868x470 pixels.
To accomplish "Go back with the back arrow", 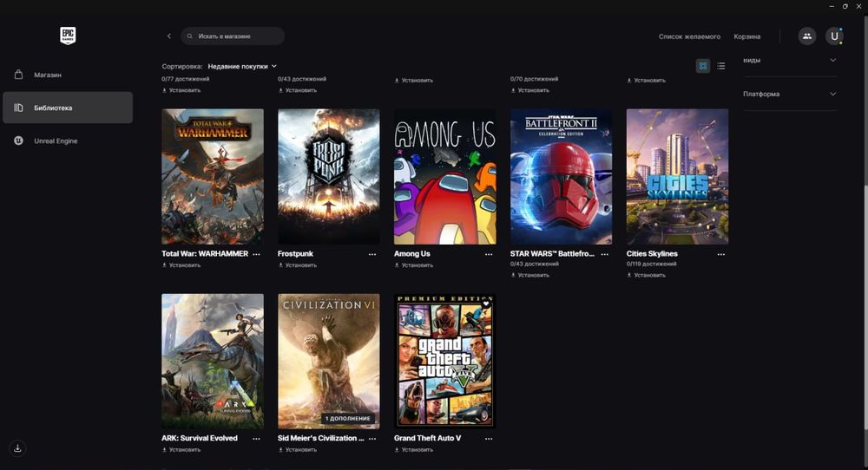I will tap(169, 36).
